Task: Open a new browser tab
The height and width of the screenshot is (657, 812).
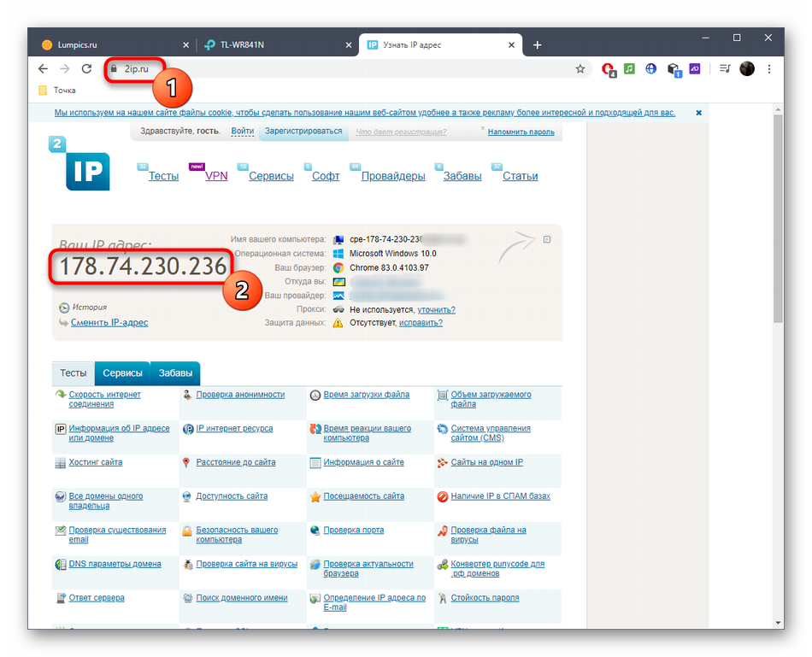Action: [x=538, y=45]
